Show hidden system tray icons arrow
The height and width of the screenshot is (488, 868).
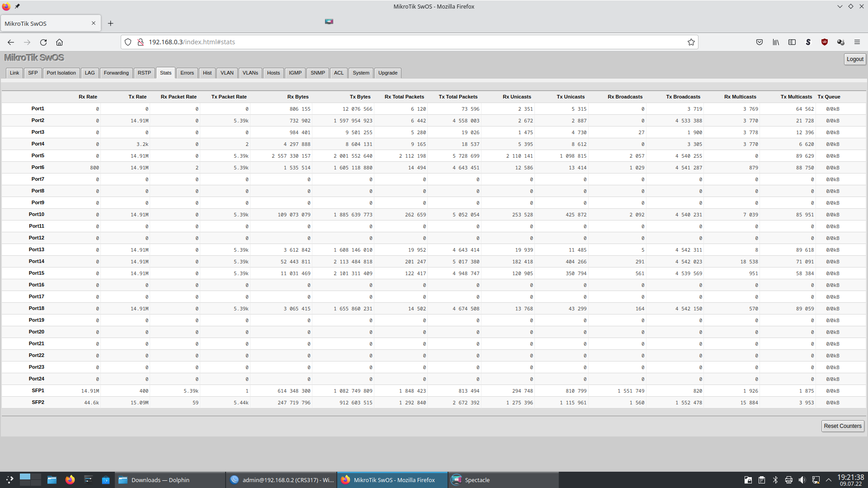point(829,480)
